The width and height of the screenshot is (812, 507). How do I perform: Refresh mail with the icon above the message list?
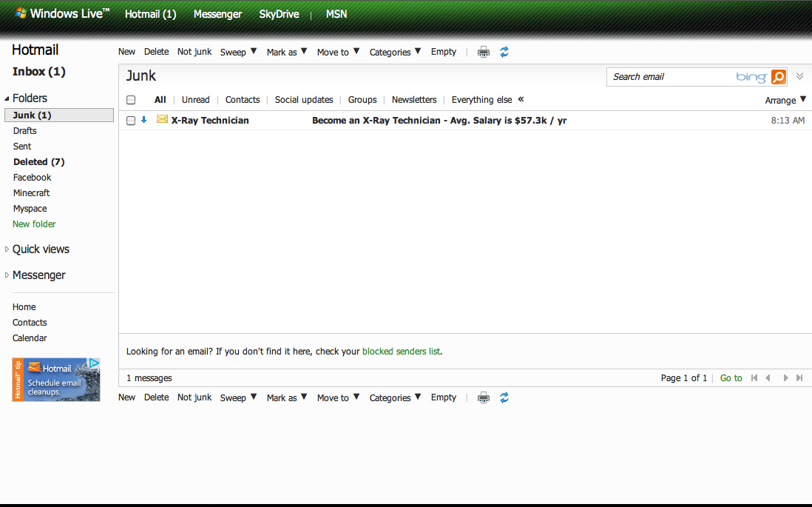click(x=504, y=52)
